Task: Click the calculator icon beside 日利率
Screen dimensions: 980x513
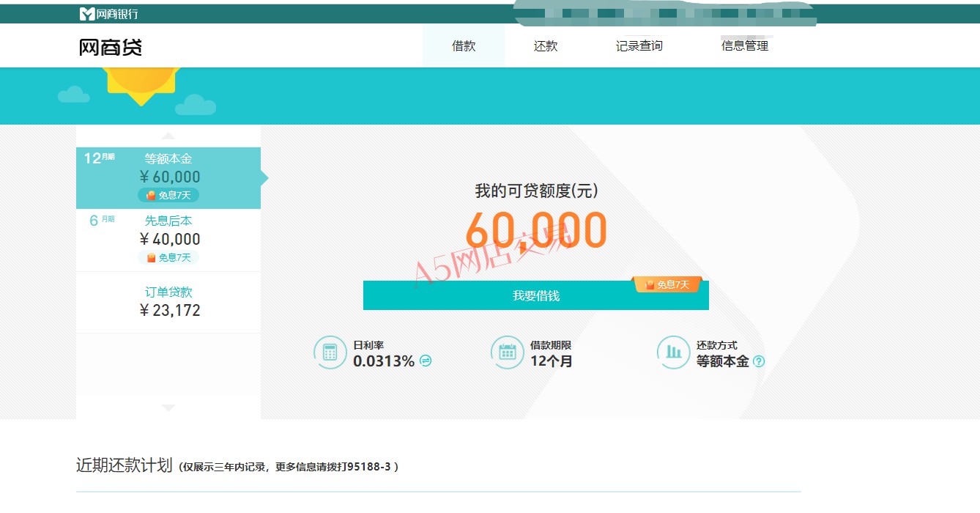Action: (330, 353)
